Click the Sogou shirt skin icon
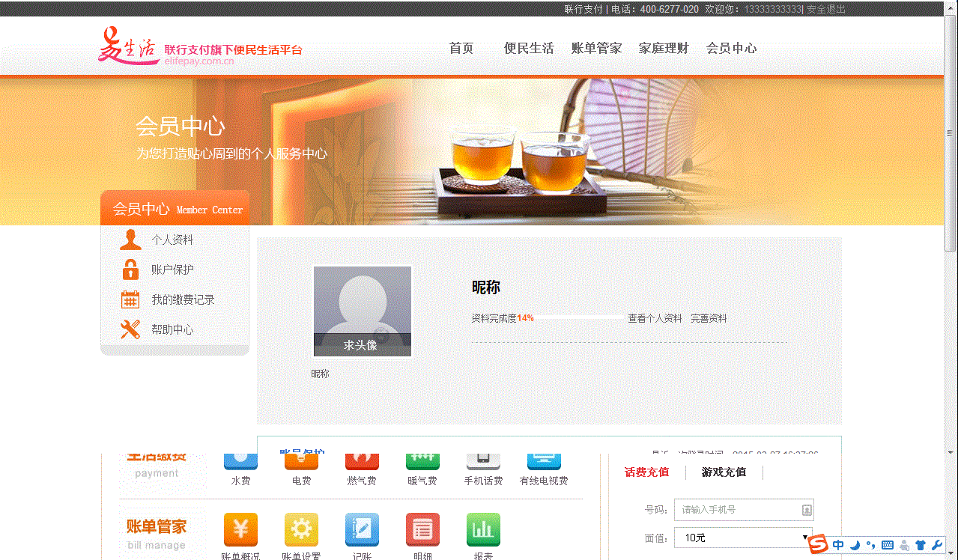 pos(921,545)
